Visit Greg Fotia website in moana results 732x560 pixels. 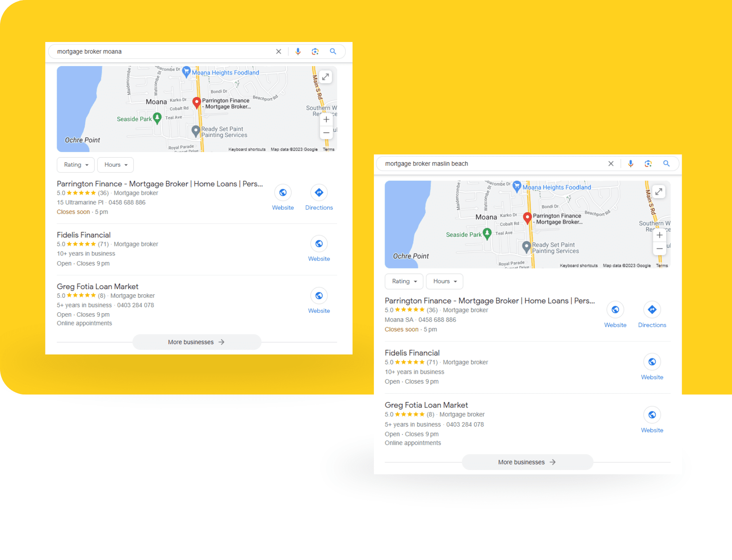(x=319, y=300)
